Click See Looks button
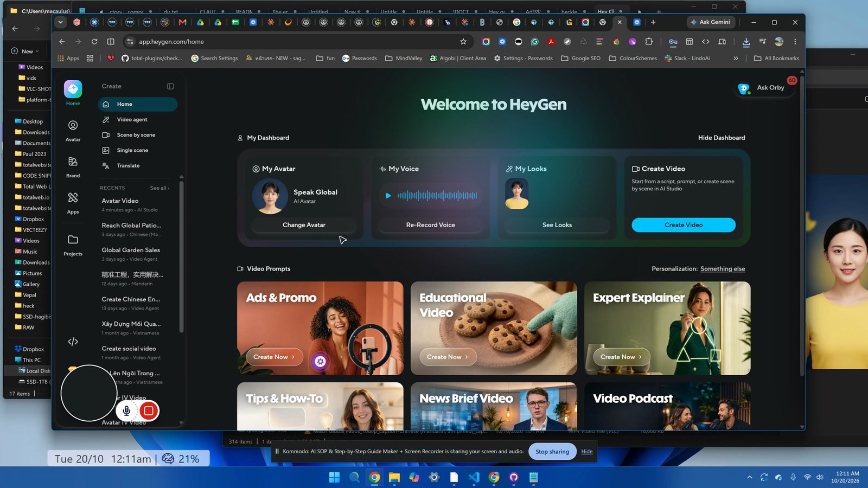868x488 pixels. pyautogui.click(x=557, y=225)
